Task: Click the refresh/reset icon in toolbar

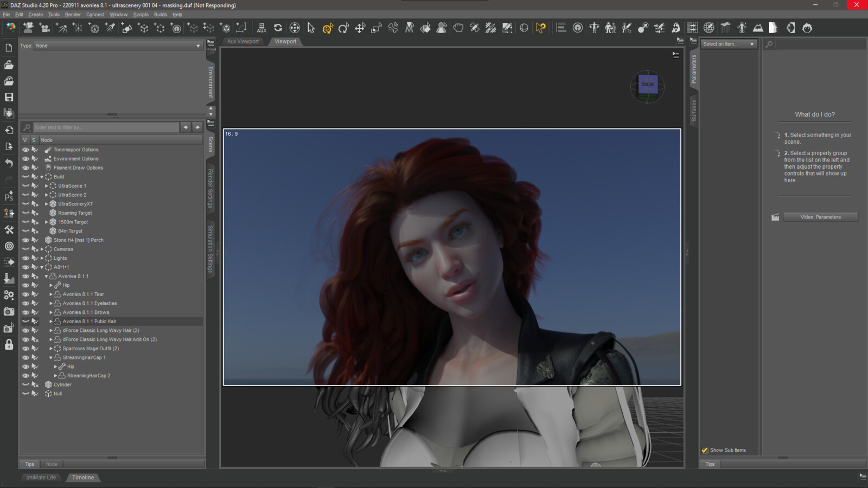Action: [x=278, y=28]
